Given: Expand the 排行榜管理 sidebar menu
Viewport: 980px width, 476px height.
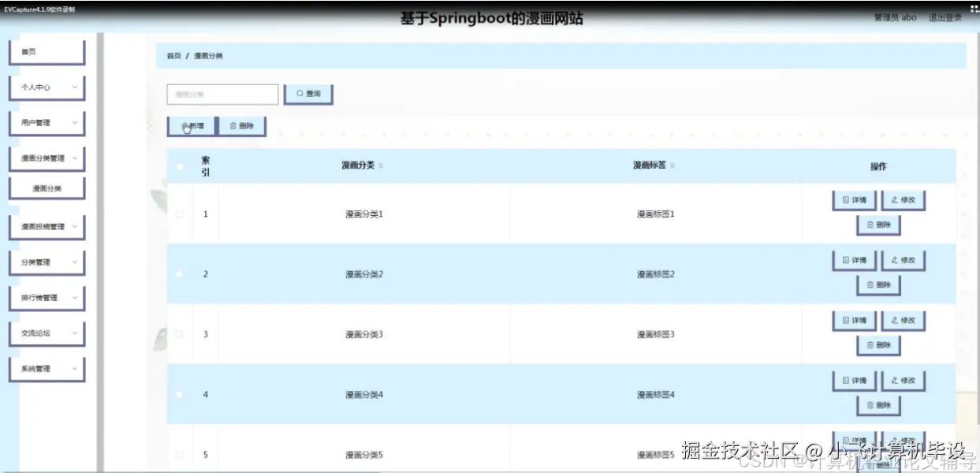Looking at the screenshot, I should pyautogui.click(x=46, y=298).
